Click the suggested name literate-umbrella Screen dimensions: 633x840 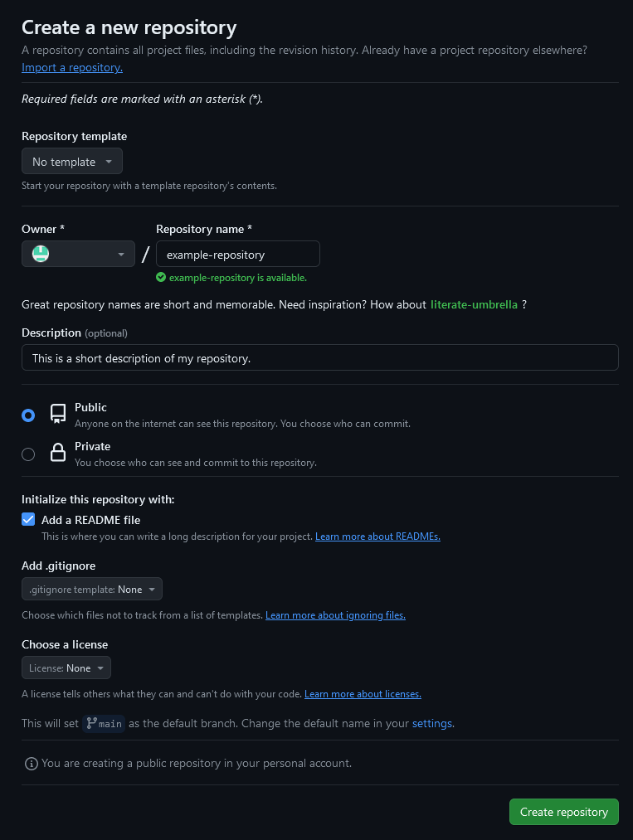[474, 304]
